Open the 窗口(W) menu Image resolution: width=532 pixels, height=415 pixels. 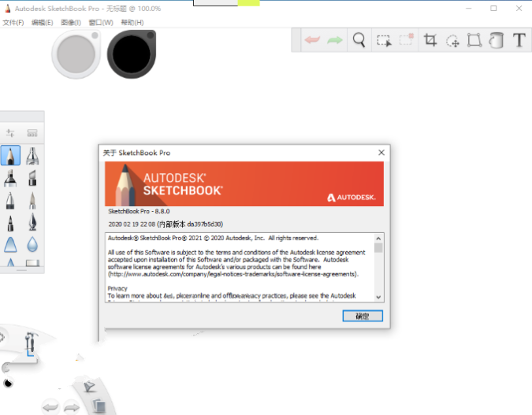(101, 22)
